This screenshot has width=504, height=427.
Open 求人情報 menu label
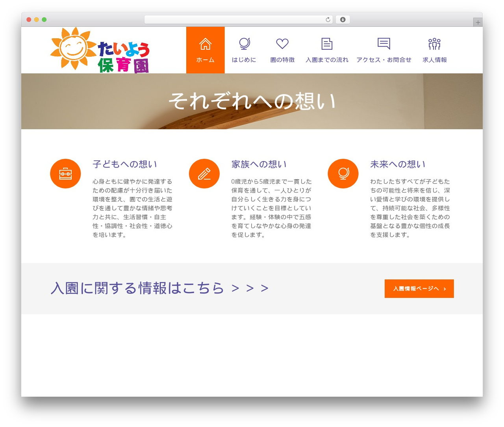(x=435, y=60)
